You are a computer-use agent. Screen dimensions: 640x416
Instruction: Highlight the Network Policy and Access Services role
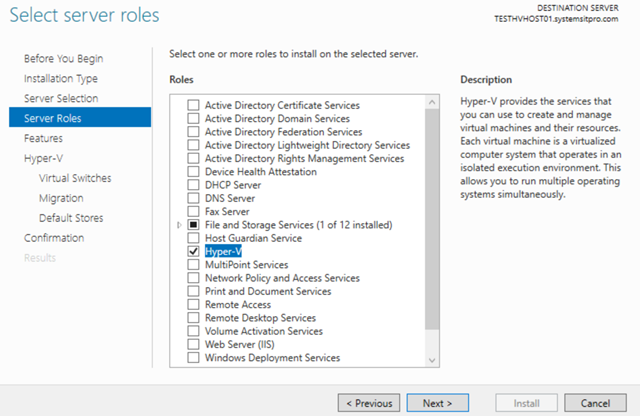pyautogui.click(x=281, y=278)
